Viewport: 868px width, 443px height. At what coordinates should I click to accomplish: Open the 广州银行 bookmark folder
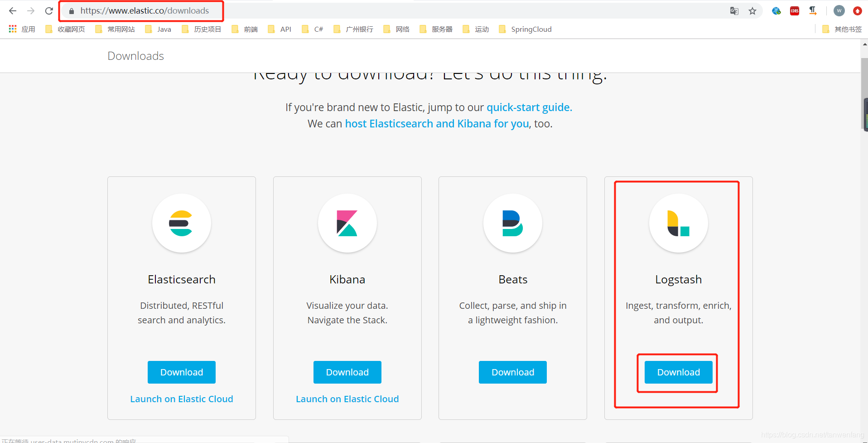pos(353,29)
